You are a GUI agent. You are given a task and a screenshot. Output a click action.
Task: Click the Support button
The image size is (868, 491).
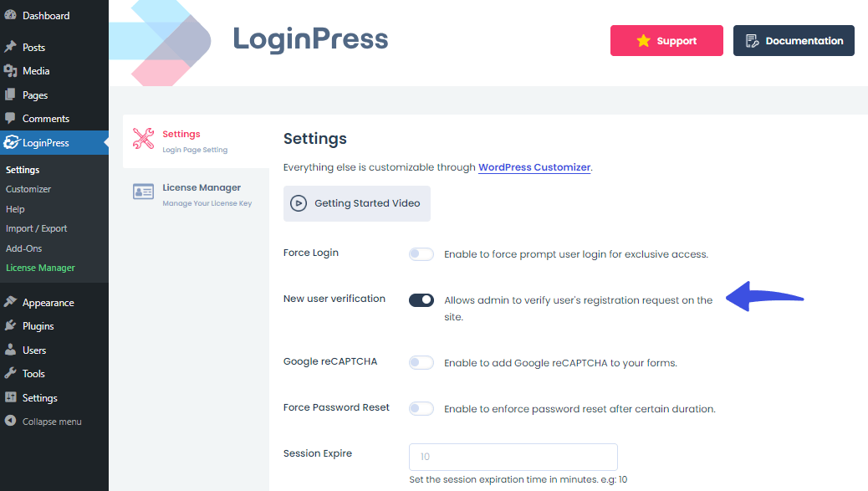[x=666, y=40]
